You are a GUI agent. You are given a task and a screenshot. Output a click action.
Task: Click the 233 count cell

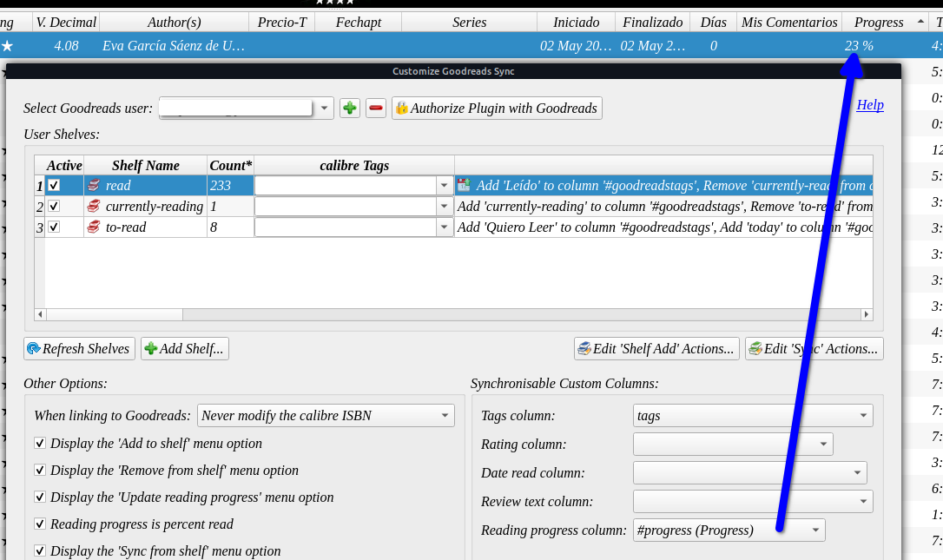click(x=230, y=185)
